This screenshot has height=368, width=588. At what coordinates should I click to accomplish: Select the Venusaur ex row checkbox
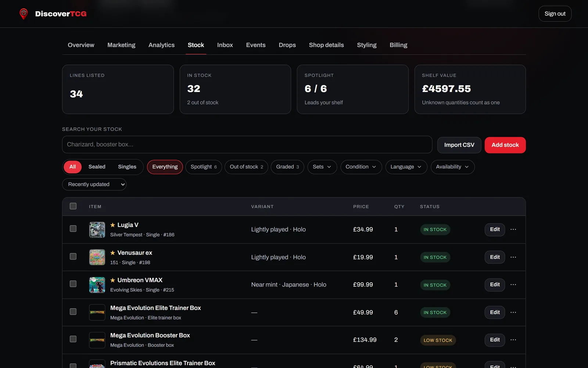pos(73,256)
